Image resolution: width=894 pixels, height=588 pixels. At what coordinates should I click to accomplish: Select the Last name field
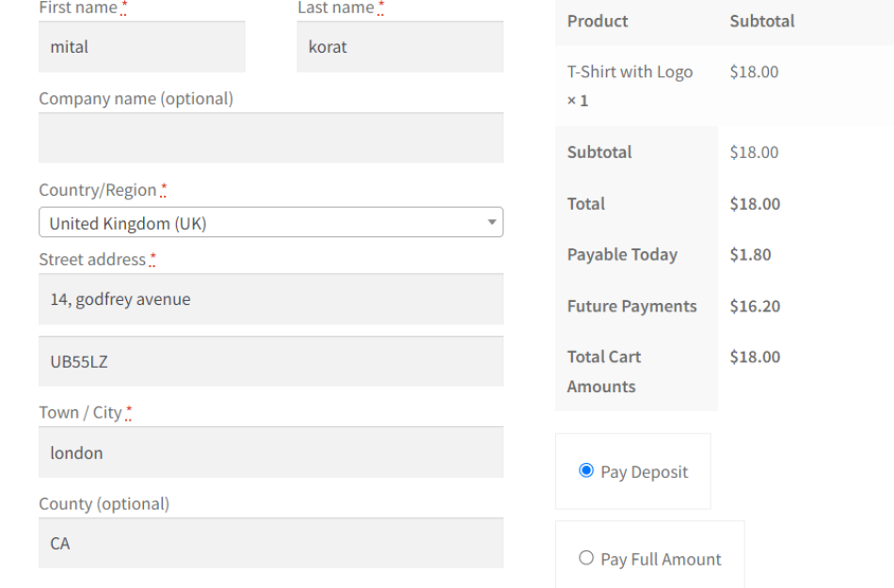[399, 46]
